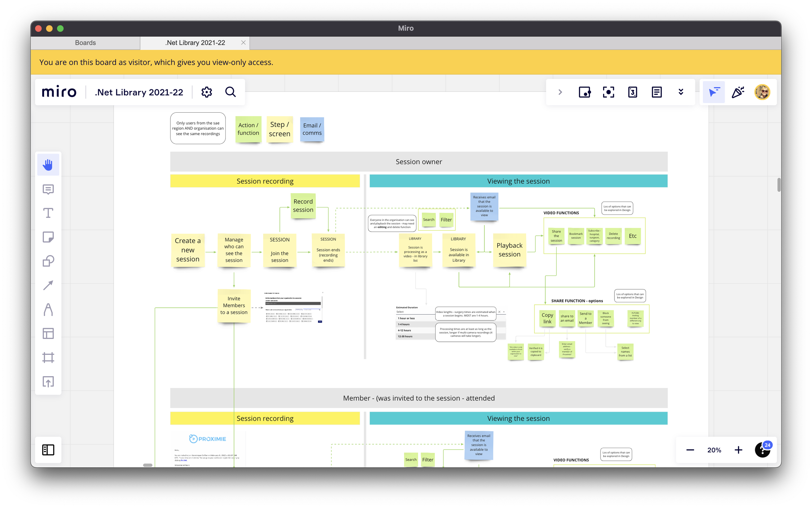Click the zoom in plus button
Viewport: 812px width, 508px height.
[x=738, y=450]
